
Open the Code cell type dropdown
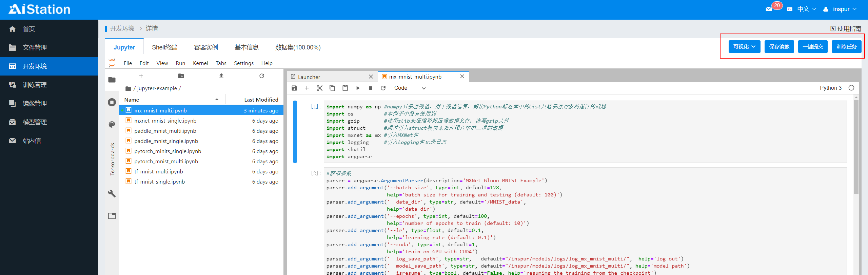pyautogui.click(x=409, y=88)
